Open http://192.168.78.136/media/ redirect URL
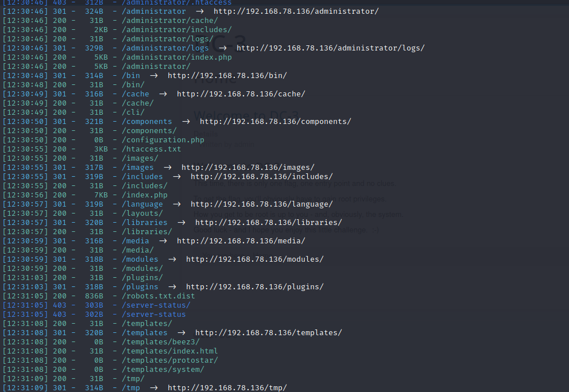This screenshot has height=392, width=569. [241, 241]
